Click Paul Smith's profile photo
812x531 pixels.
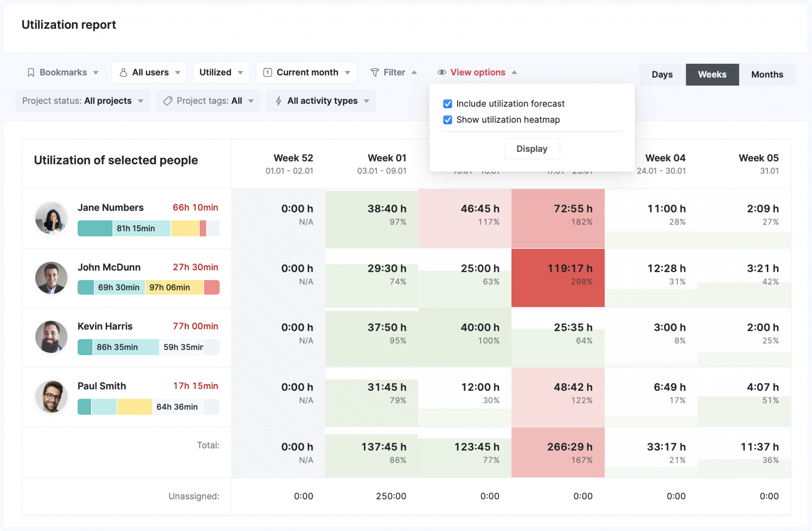(x=51, y=397)
